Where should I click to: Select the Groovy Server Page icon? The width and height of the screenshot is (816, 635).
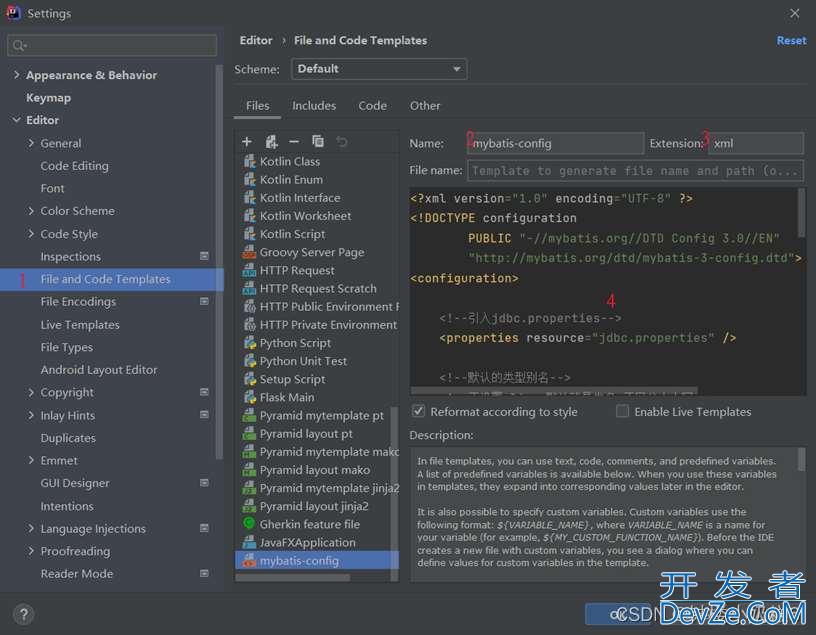pyautogui.click(x=249, y=252)
